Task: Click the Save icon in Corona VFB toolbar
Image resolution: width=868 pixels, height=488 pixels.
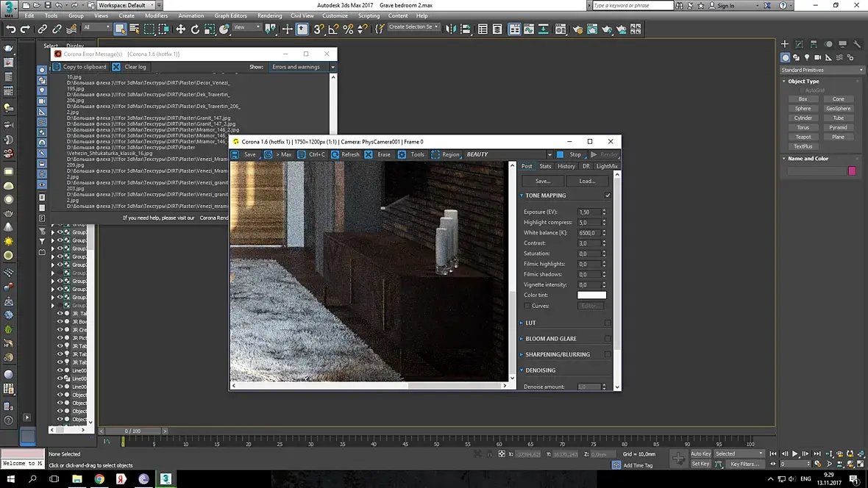Action: click(x=236, y=154)
